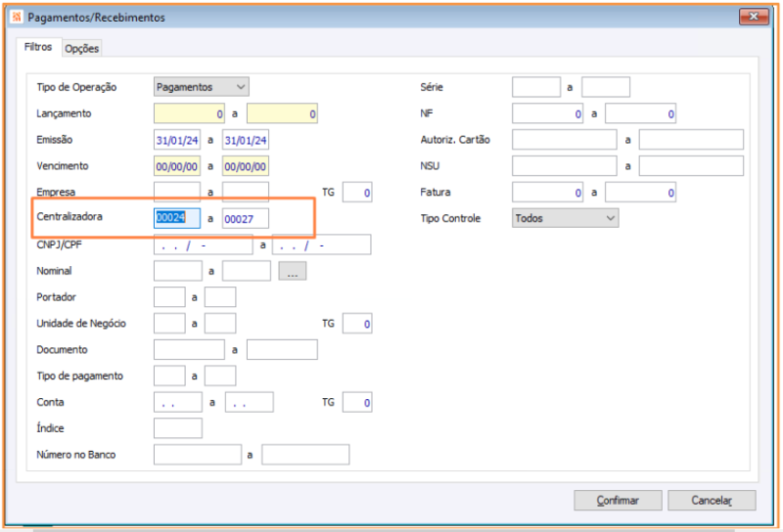Click the first Centralizadora field

pyautogui.click(x=177, y=219)
